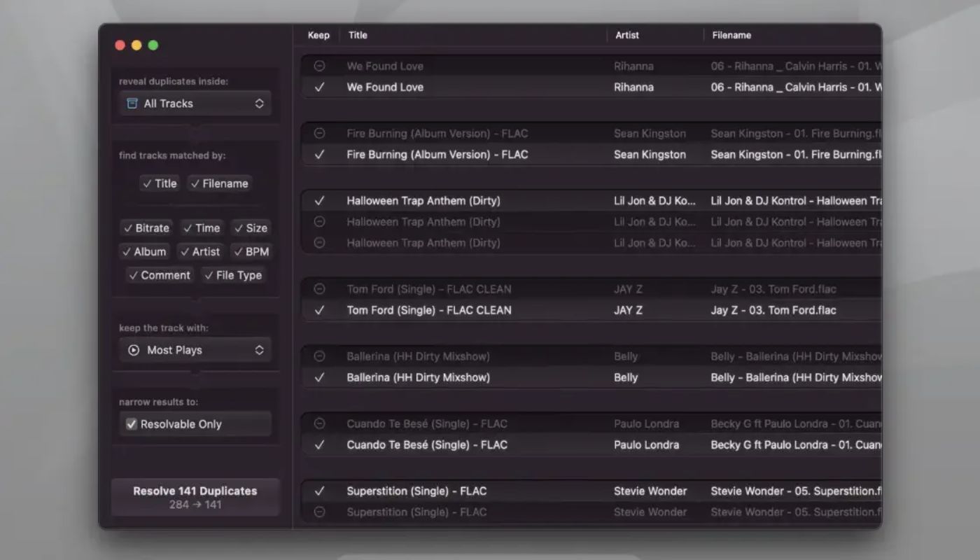
Task: Toggle the Album match criterion
Action: (144, 252)
